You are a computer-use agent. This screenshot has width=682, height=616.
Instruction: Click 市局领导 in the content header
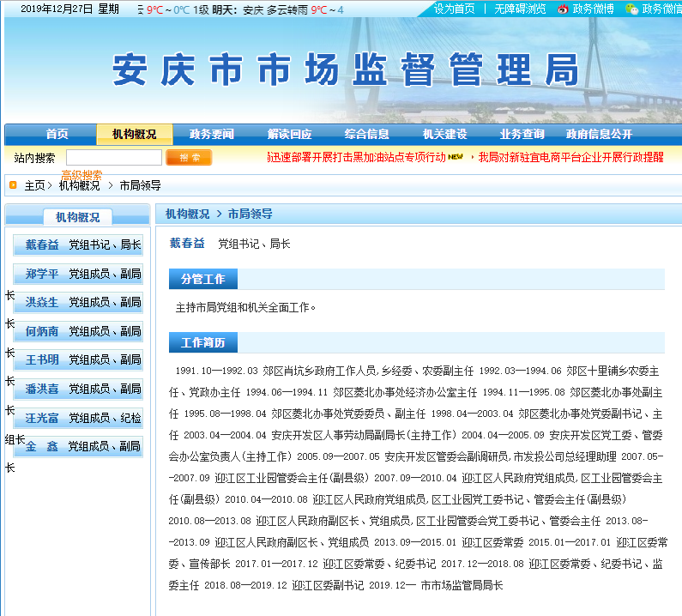coord(250,214)
